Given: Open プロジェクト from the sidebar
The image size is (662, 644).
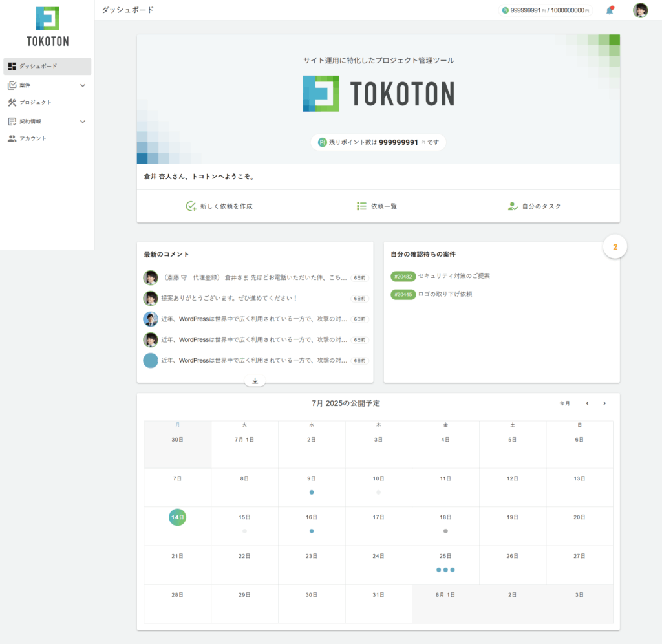Looking at the screenshot, I should click(35, 102).
